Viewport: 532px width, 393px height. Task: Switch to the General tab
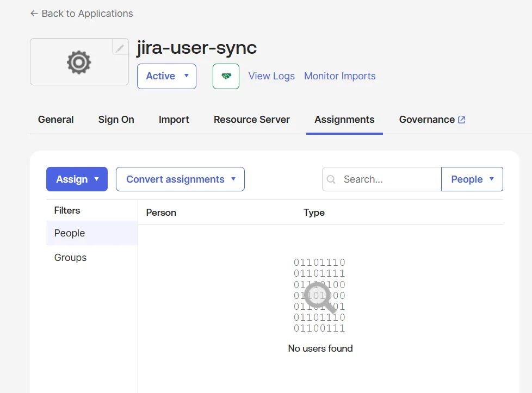coord(55,120)
